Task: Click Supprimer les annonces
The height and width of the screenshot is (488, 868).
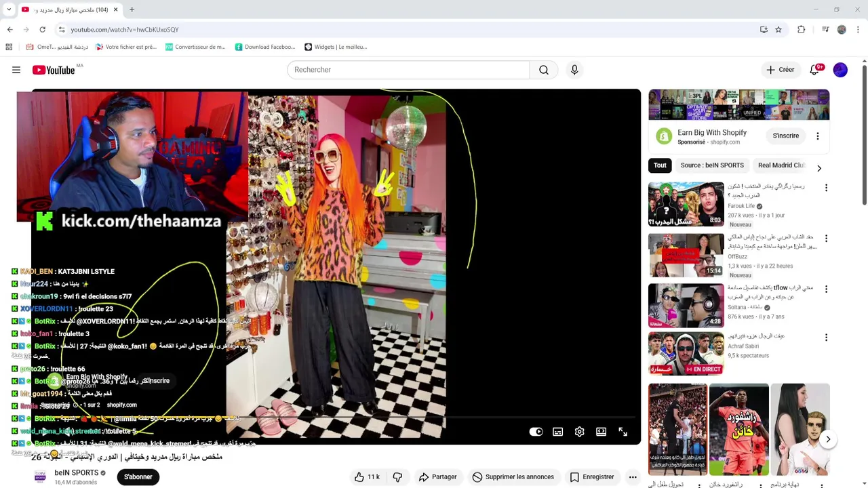Action: click(513, 477)
